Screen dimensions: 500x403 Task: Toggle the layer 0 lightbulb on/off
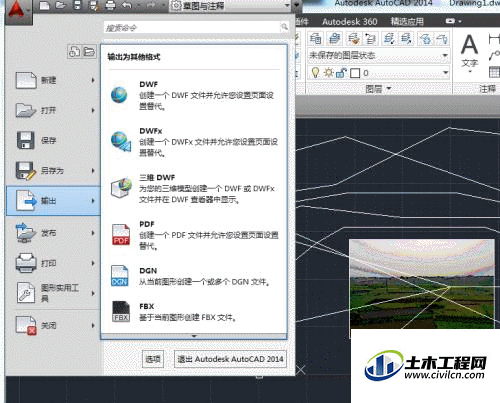point(315,73)
